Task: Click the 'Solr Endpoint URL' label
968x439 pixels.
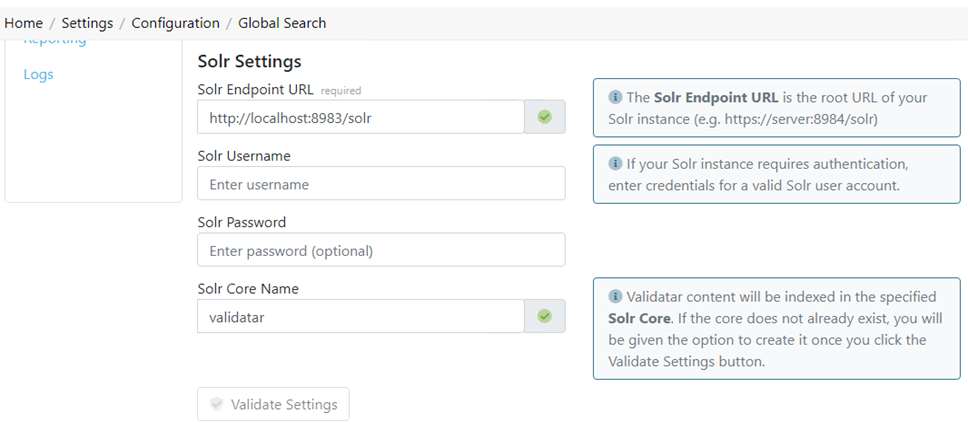Action: tap(256, 90)
